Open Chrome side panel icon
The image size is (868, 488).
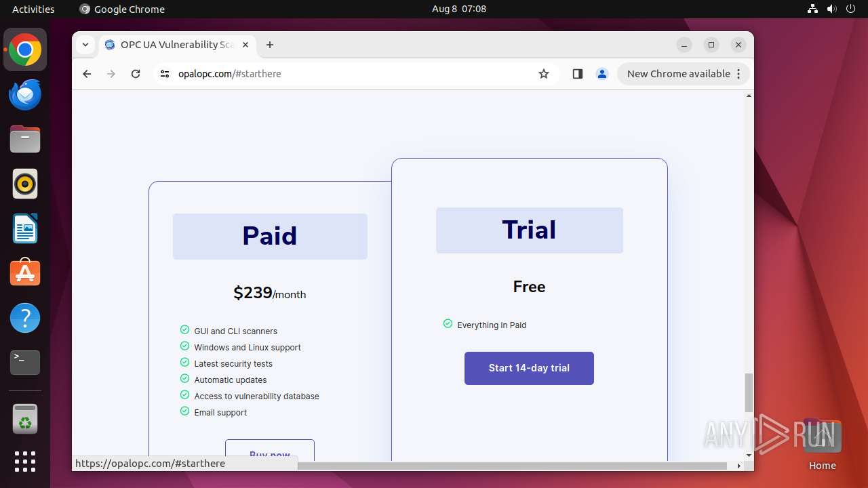[x=578, y=74]
